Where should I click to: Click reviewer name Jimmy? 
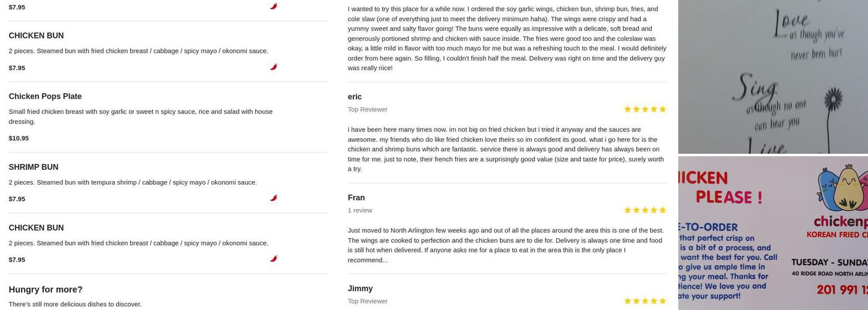(360, 288)
